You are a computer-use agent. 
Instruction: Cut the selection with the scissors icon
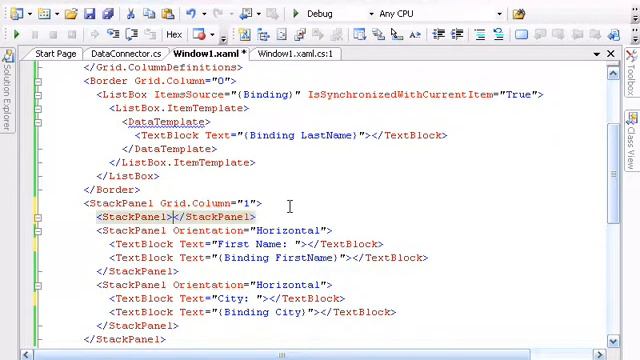131,14
